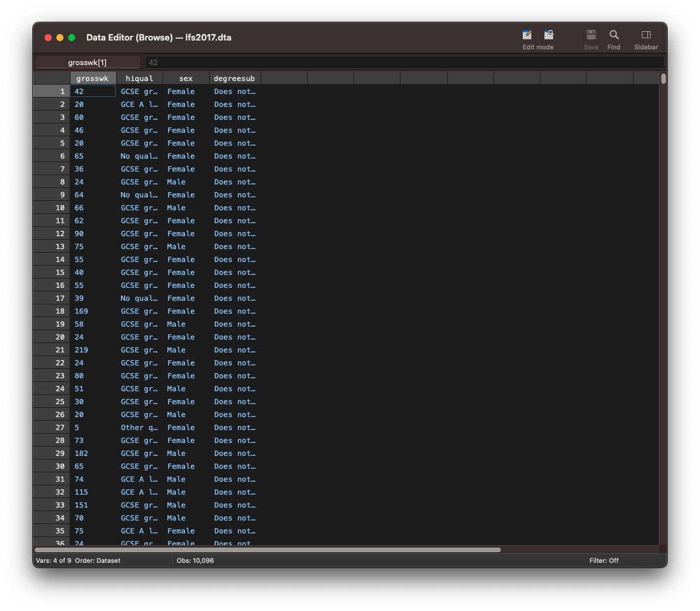Switch to Edit mode with the pencil icon
Screen dimensions: 700x611
pos(527,35)
